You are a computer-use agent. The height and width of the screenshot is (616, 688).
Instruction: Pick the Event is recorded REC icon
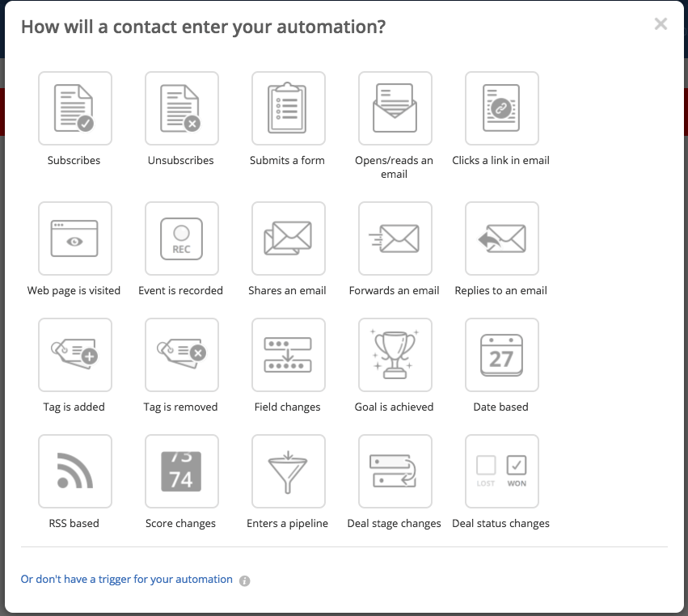coord(182,238)
